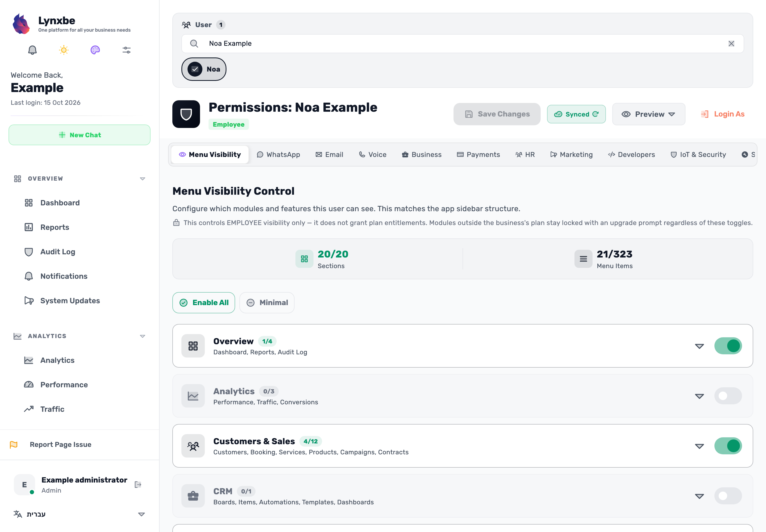Image resolution: width=766 pixels, height=532 pixels.
Task: Switch to the Payments tab
Action: tap(478, 155)
